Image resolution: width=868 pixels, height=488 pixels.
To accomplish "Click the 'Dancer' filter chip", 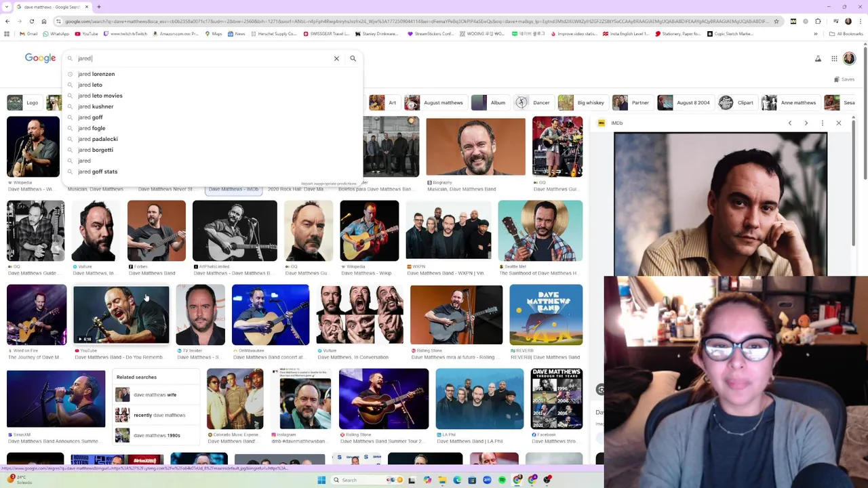I will point(533,102).
